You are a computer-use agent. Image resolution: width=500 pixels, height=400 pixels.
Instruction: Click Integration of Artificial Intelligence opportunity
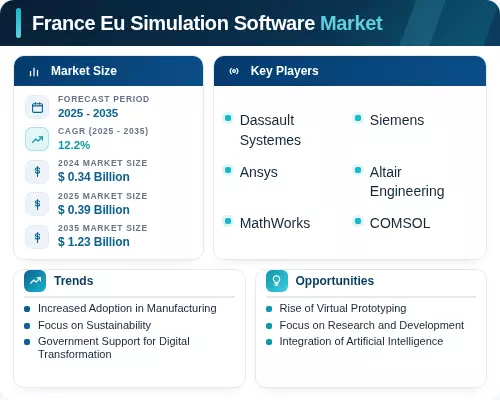click(x=361, y=341)
